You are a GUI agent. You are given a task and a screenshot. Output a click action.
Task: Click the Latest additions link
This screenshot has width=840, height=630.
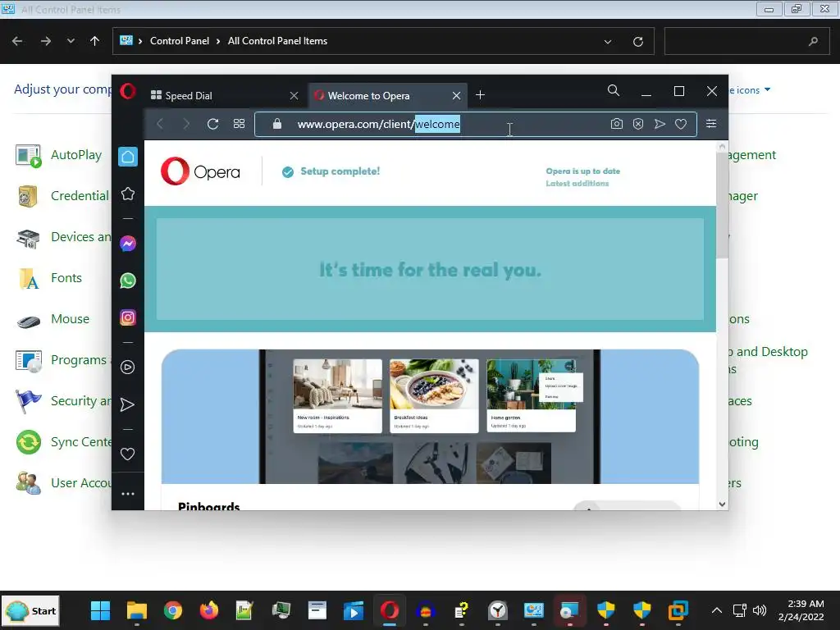[577, 183]
